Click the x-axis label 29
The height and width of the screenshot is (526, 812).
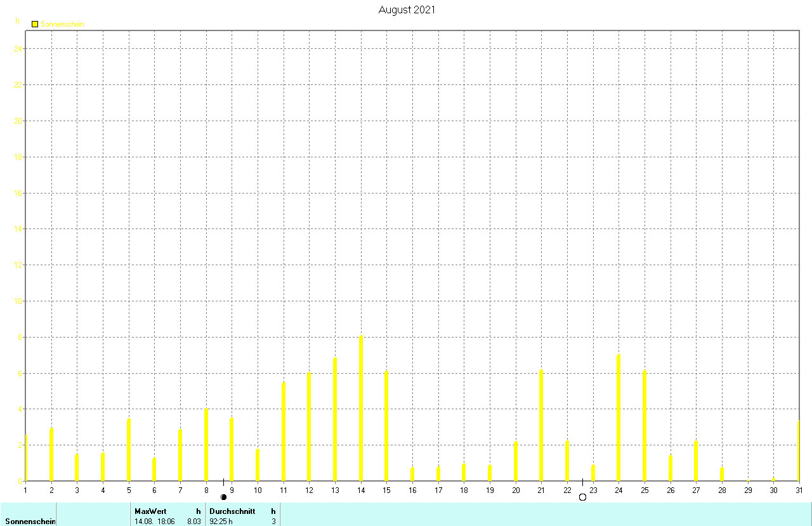(x=748, y=490)
